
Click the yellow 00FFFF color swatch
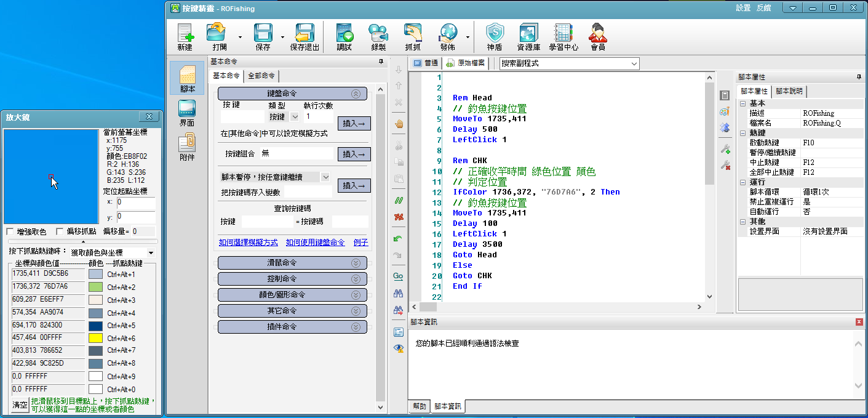[95, 338]
